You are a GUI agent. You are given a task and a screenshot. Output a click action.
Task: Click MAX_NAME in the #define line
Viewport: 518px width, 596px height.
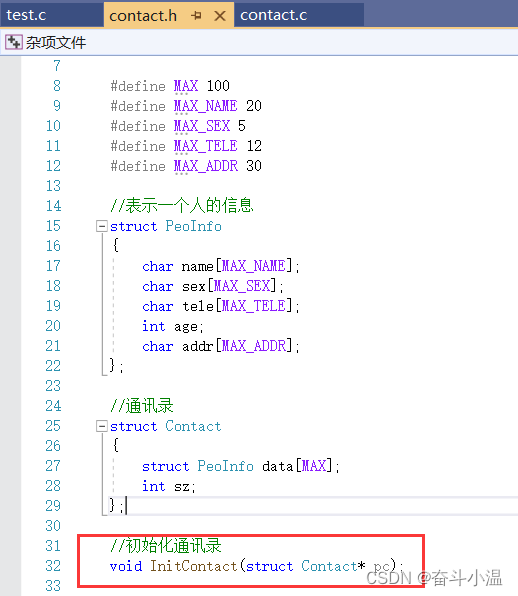(206, 106)
